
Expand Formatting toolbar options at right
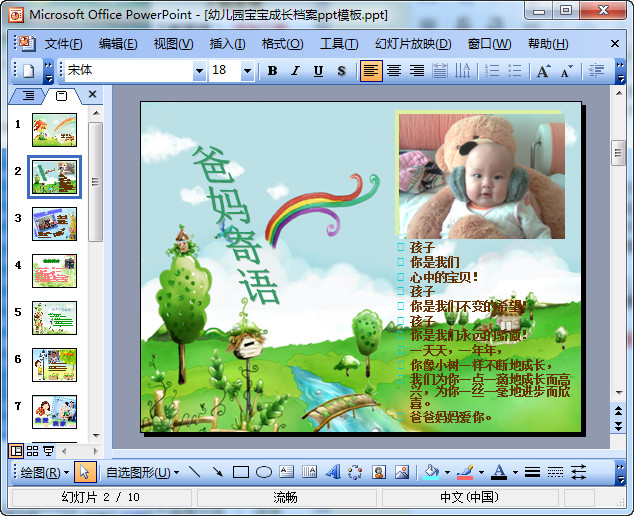click(x=620, y=72)
